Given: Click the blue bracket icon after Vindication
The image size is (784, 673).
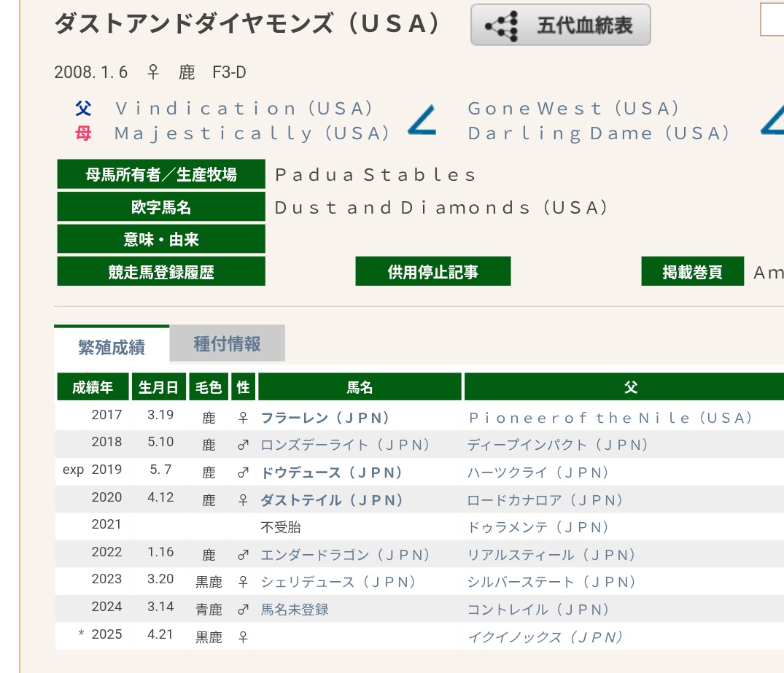Looking at the screenshot, I should click(422, 121).
